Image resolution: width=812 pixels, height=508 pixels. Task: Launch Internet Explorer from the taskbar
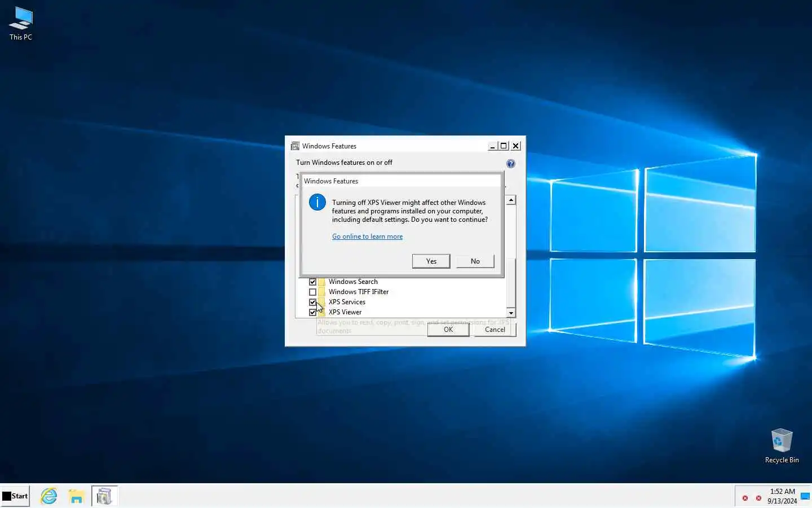pos(49,496)
